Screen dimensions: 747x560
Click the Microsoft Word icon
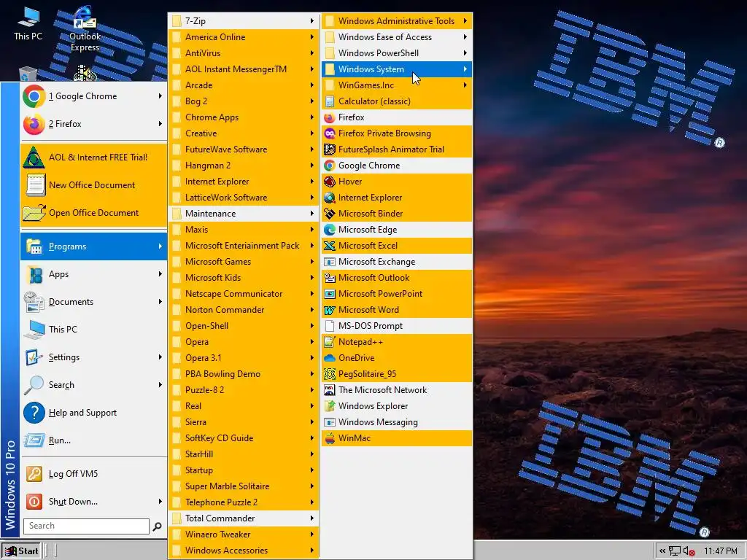click(329, 310)
